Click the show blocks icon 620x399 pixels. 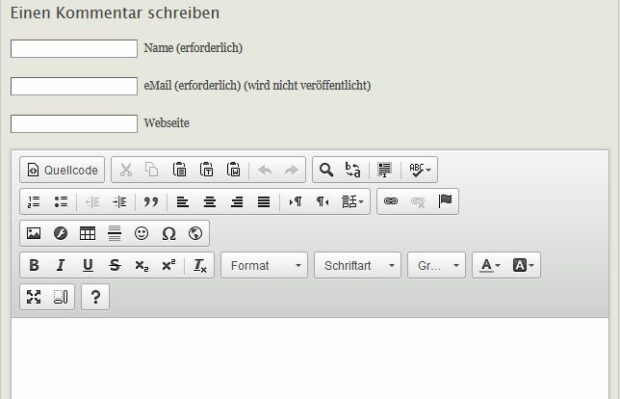(60, 297)
